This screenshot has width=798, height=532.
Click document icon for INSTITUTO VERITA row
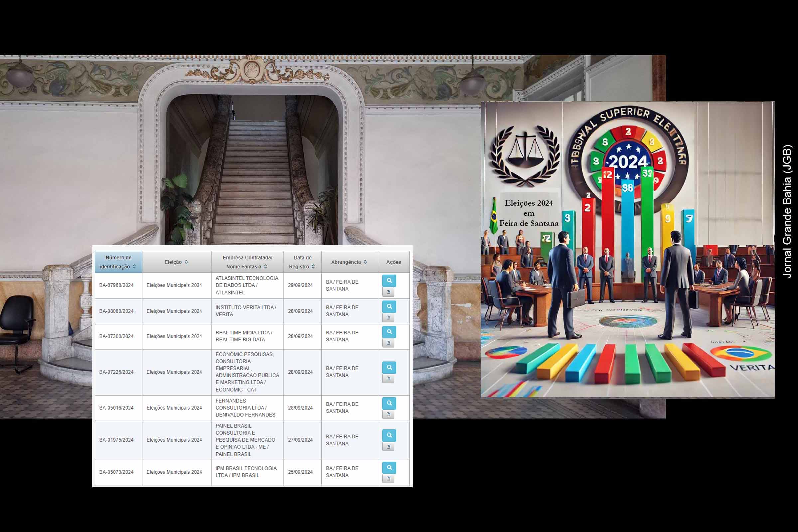(x=388, y=318)
